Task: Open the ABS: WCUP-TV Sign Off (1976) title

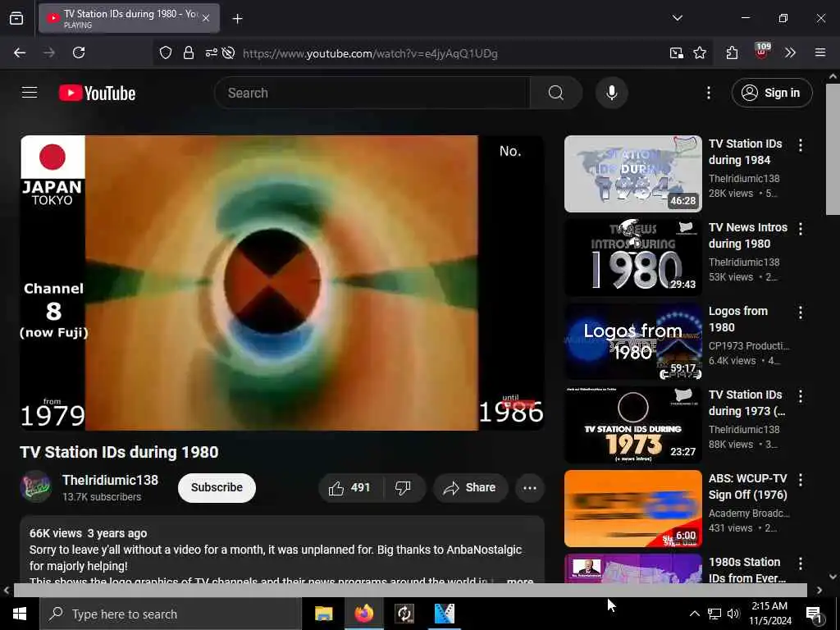Action: click(748, 486)
